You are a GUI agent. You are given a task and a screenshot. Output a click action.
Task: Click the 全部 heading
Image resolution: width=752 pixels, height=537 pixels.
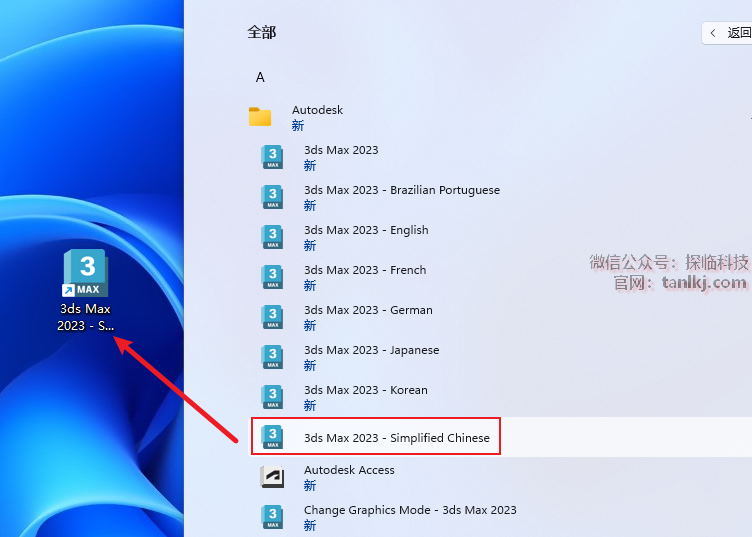262,33
